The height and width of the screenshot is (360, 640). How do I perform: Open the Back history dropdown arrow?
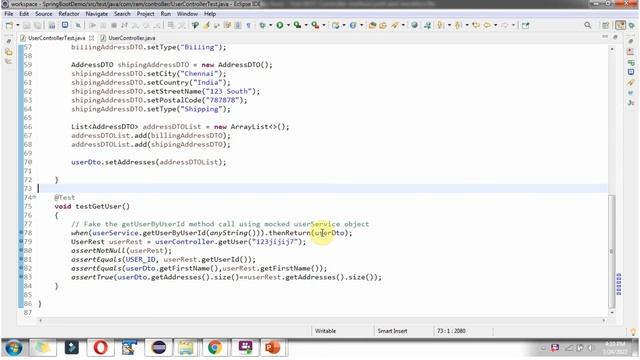(496, 25)
